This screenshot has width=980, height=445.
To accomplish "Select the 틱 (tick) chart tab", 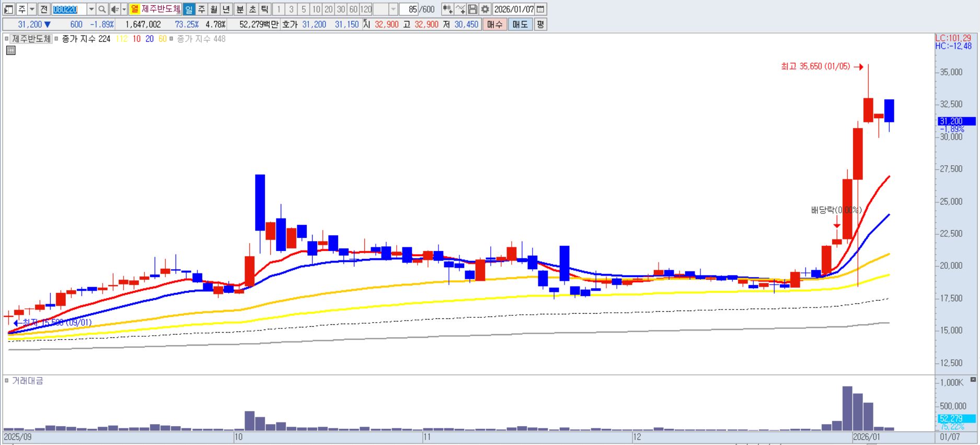I will (264, 9).
